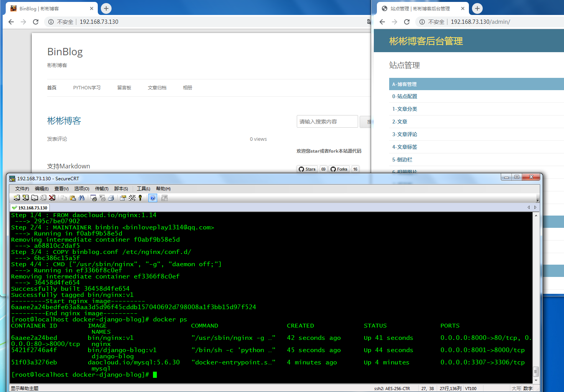Image resolution: width=564 pixels, height=392 pixels.
Task: Open the 首页 navigation item on blog
Action: click(52, 88)
